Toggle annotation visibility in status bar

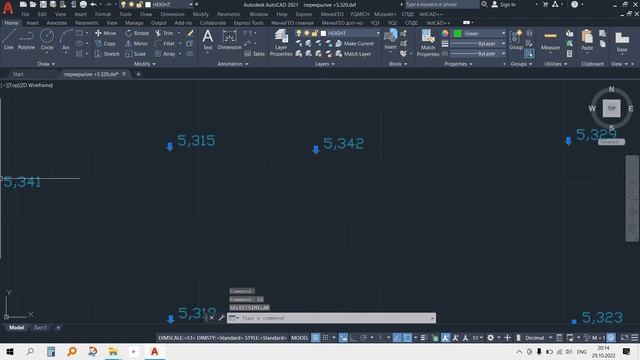click(445, 338)
